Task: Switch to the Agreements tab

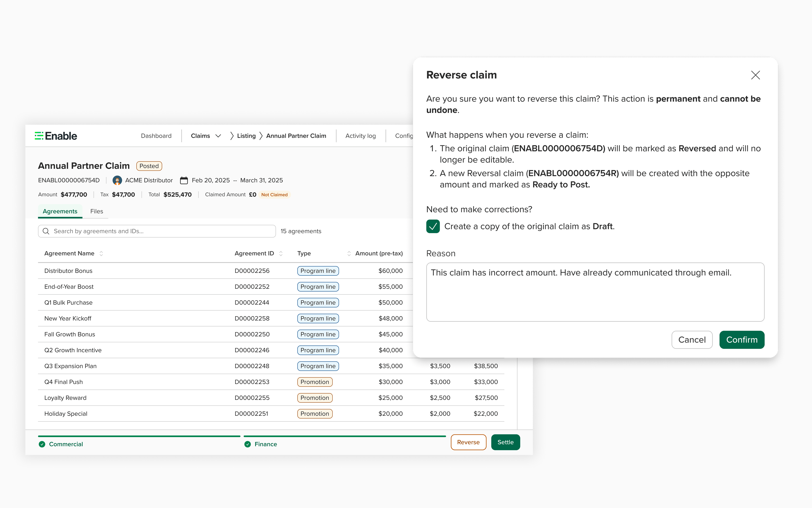Action: (x=60, y=211)
